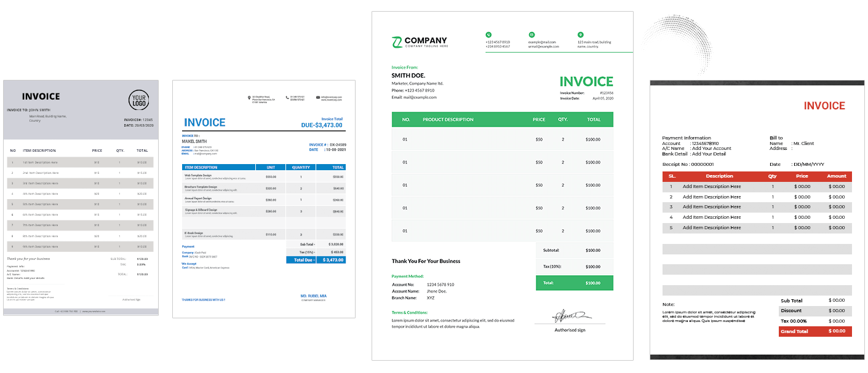Image resolution: width=868 pixels, height=373 pixels.
Task: Click the location pin icon in the blue invoice
Action: [249, 97]
